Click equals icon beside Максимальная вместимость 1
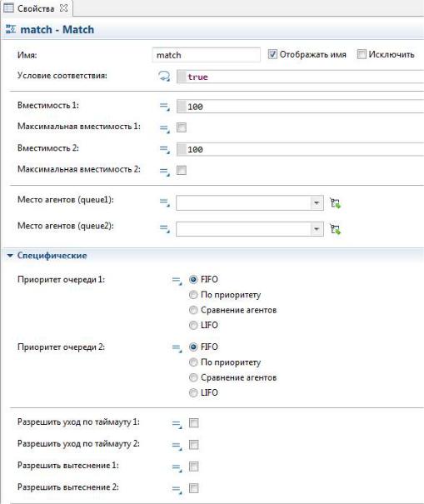 click(x=165, y=128)
